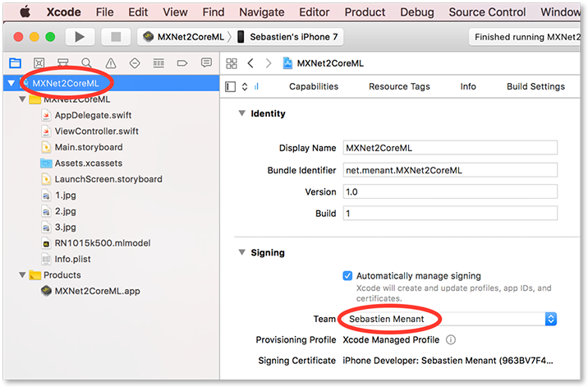
Task: Open the Navigate menu
Action: [262, 12]
